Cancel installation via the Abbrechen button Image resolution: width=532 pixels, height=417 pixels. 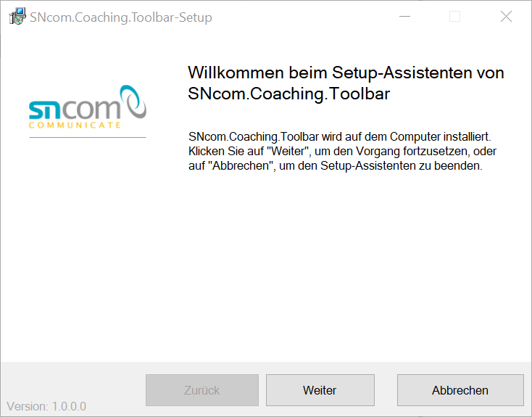point(460,390)
